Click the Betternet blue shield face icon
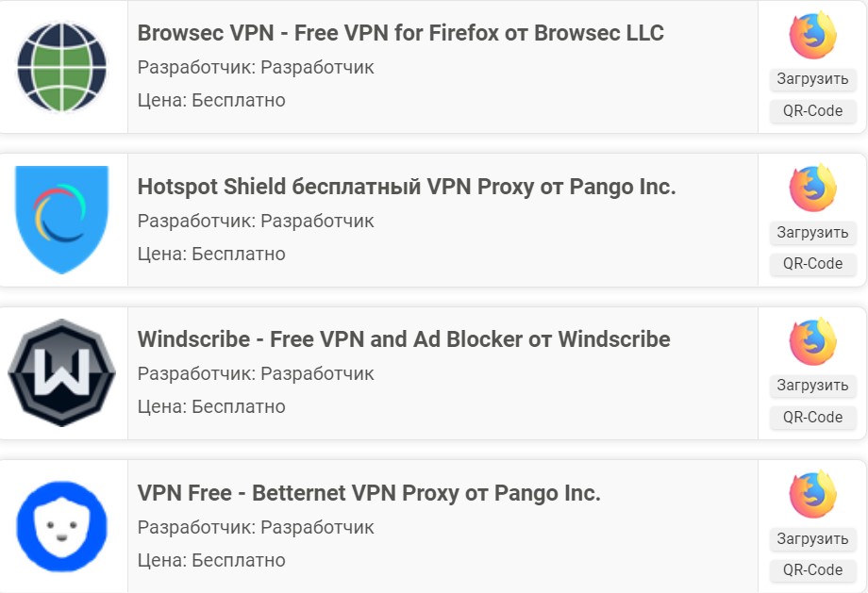Image resolution: width=868 pixels, height=593 pixels. coord(62,526)
